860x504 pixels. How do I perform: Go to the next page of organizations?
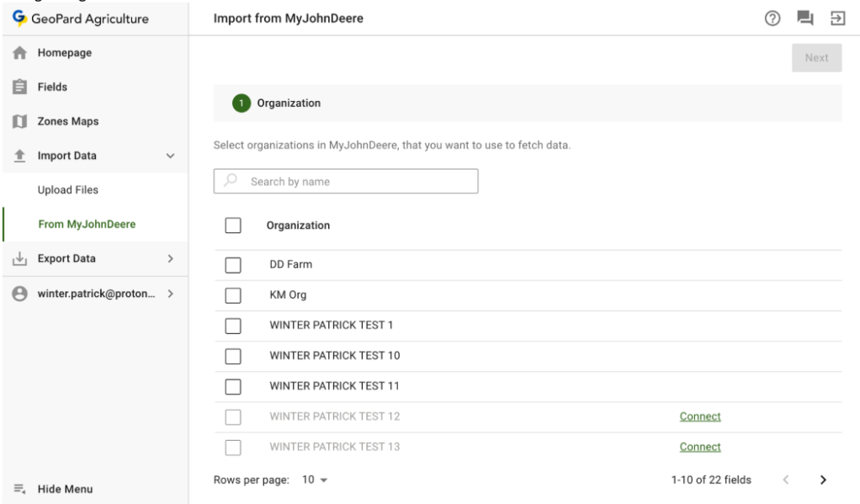point(823,480)
